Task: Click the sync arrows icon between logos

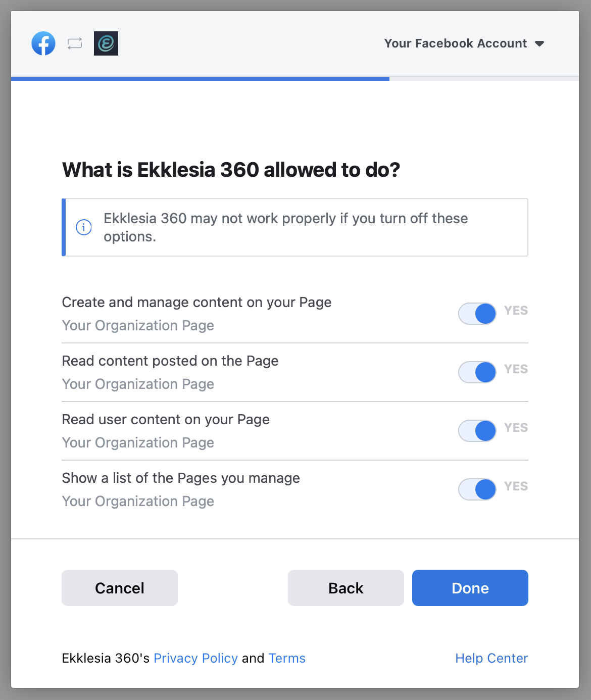Action: tap(75, 43)
